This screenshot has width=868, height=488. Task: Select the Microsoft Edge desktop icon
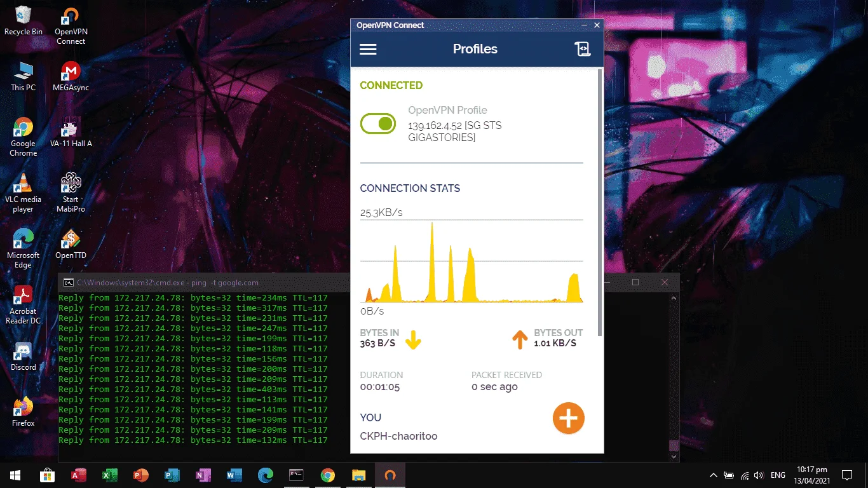[x=24, y=249]
